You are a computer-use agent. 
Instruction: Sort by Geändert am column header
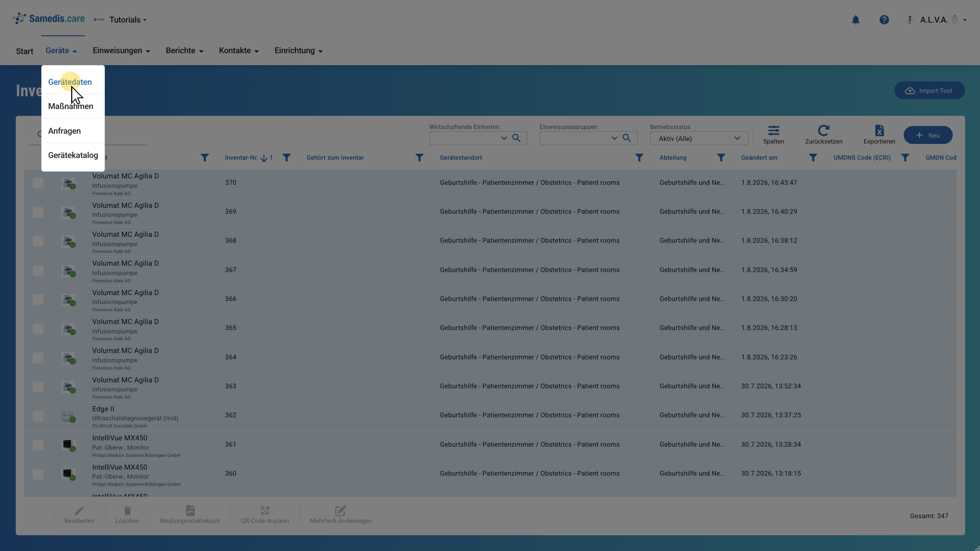759,158
